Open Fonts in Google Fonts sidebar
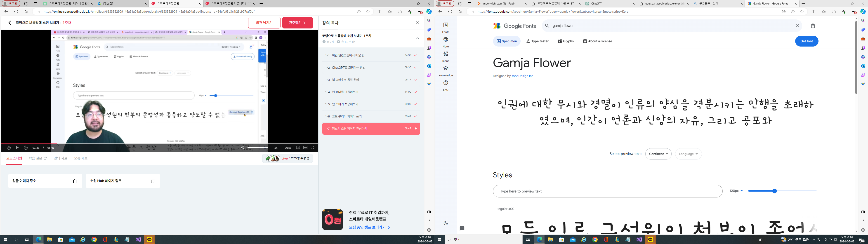 pos(446,27)
